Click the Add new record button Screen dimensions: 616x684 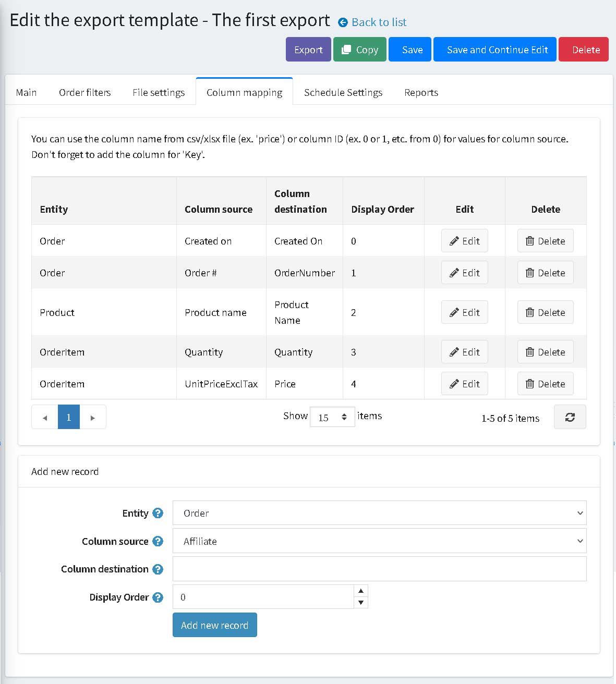click(215, 625)
